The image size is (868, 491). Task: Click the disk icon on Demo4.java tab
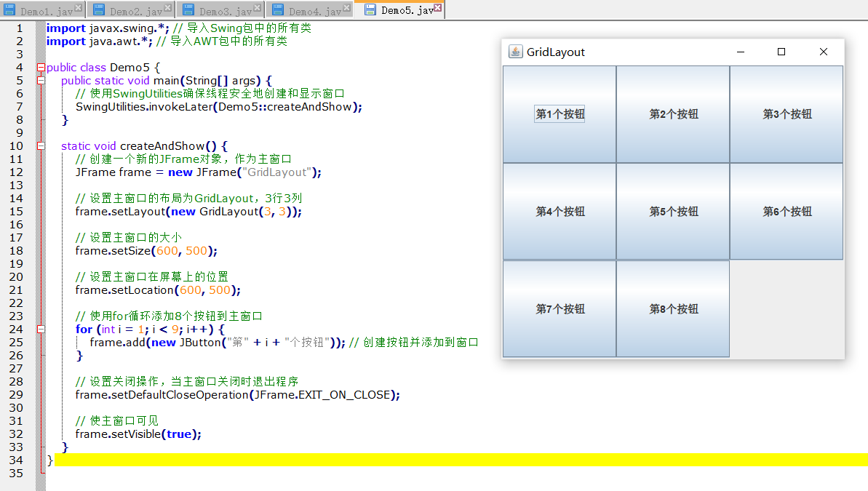coord(277,11)
